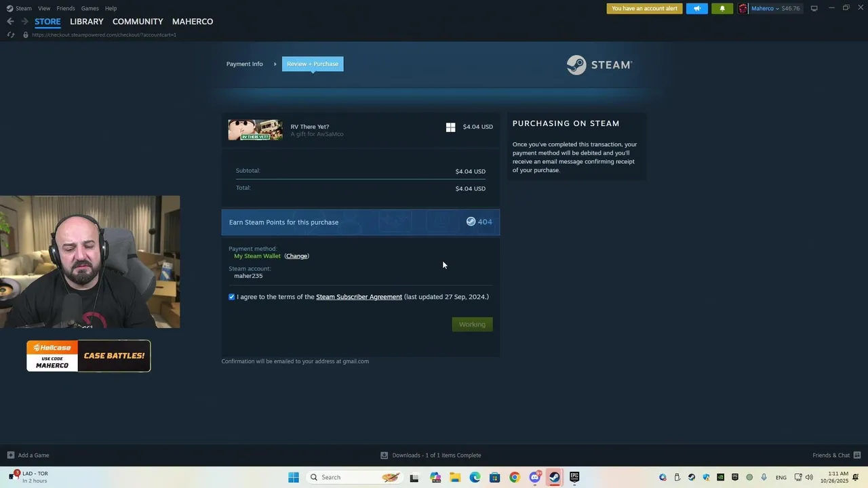Open the Friends & Chat icon
The height and width of the screenshot is (488, 868).
coord(857,455)
